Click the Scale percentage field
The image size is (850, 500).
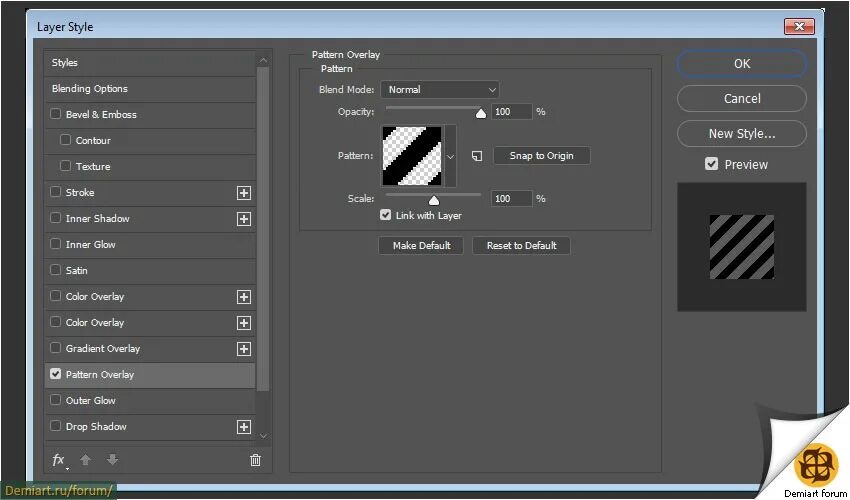point(512,199)
